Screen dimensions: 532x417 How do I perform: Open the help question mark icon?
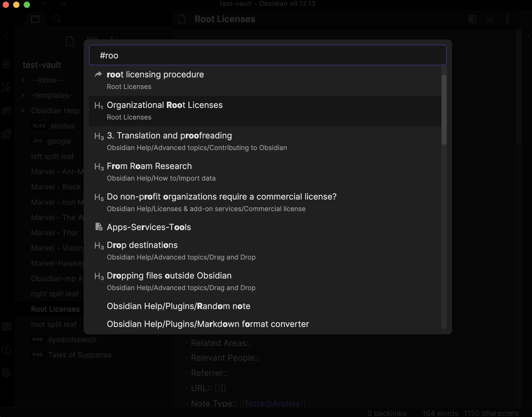[6, 350]
